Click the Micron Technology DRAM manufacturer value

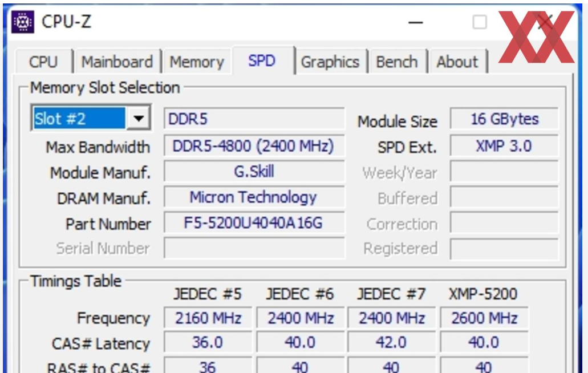pos(254,197)
